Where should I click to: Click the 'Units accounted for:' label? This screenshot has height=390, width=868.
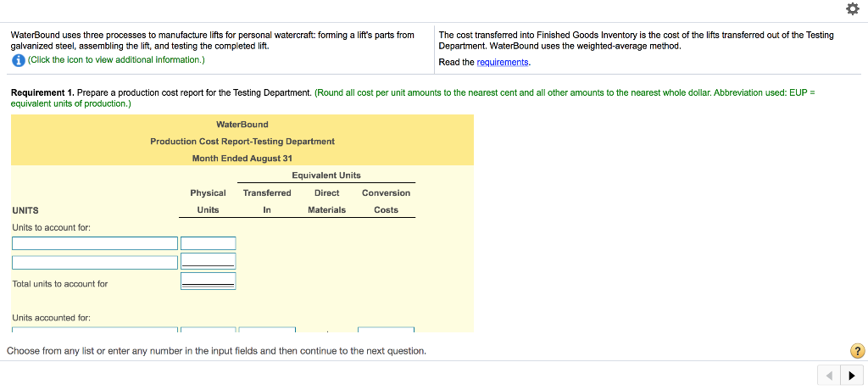[52, 318]
